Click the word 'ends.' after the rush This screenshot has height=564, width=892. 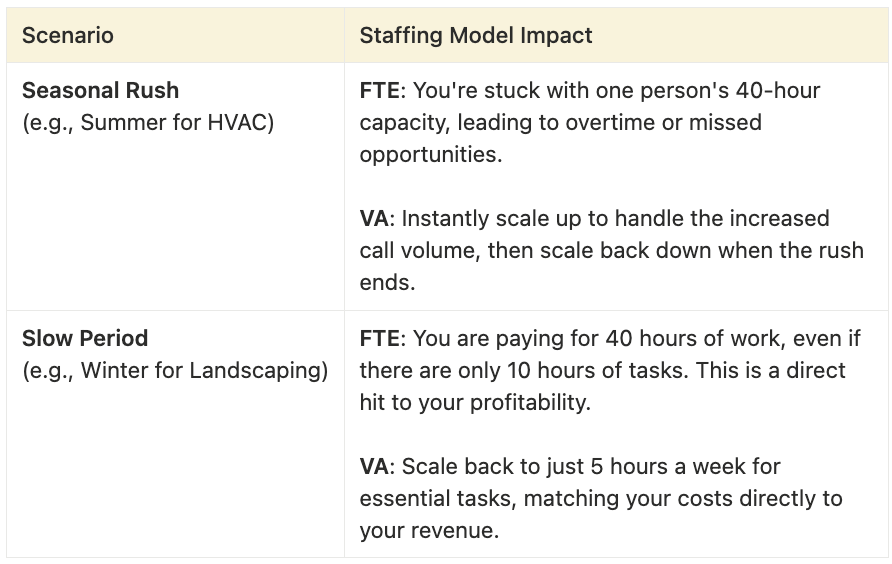pos(387,282)
